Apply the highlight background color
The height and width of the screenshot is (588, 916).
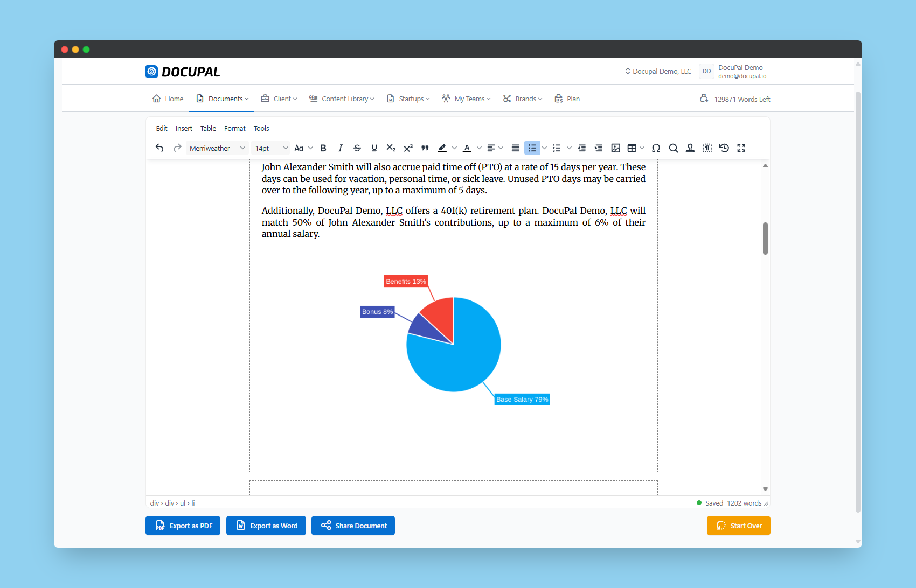(x=442, y=148)
